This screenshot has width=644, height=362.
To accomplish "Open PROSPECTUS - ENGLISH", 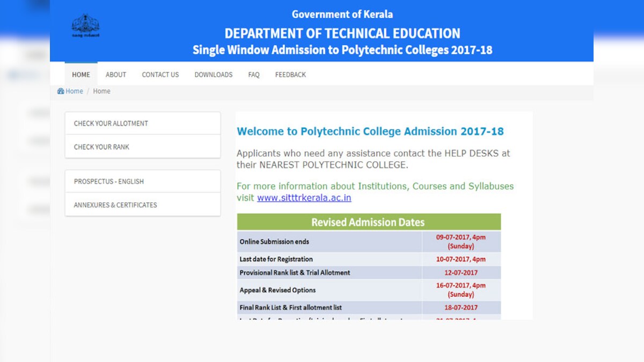I will pos(108,181).
